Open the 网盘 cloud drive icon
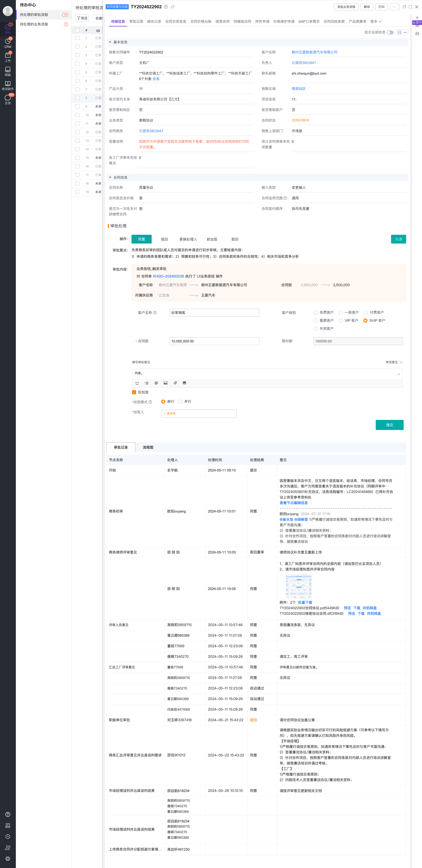The image size is (422, 868). [x=8, y=71]
